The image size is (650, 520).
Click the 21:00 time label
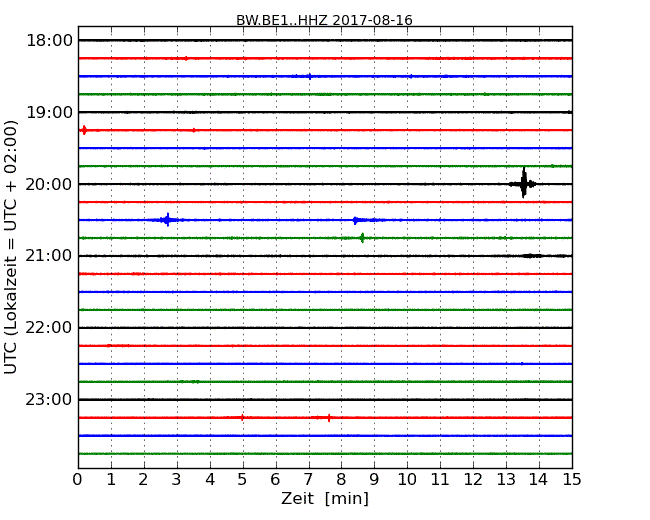(49, 256)
